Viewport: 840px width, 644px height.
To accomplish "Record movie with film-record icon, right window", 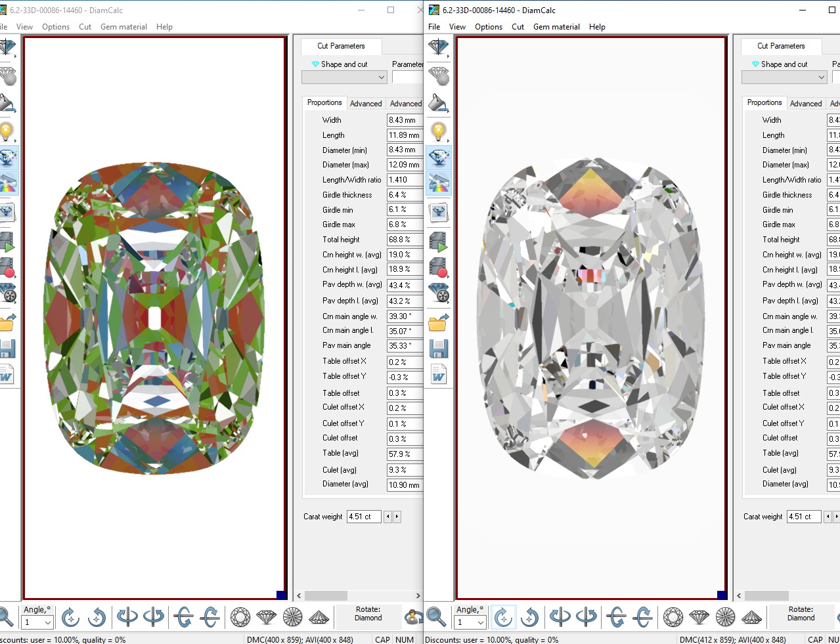I will (x=438, y=267).
